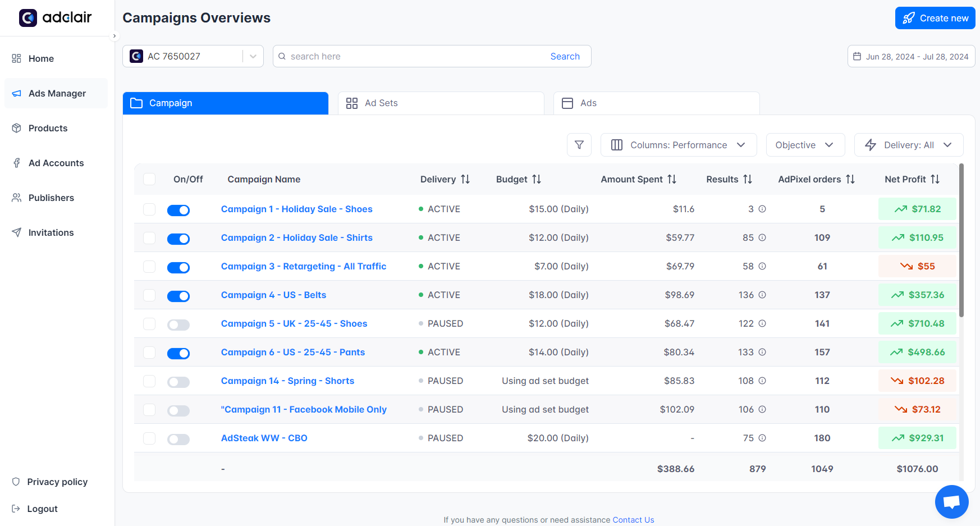Click info icon beside 122 results
This screenshot has height=526, width=980.
[x=762, y=323]
